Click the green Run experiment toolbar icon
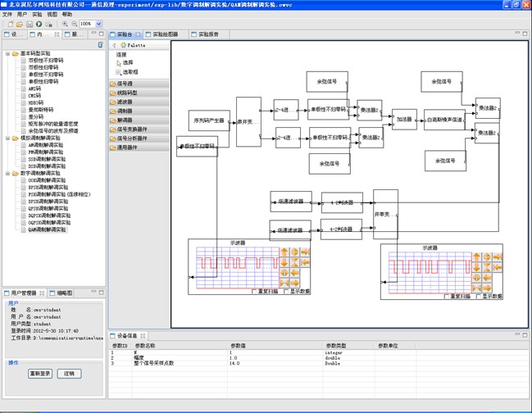532x413 pixels. click(x=39, y=25)
